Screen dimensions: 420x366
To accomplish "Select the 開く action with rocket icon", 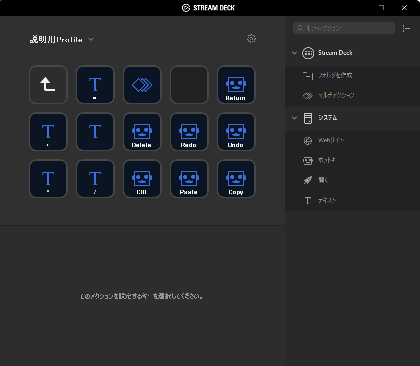I will pyautogui.click(x=353, y=180).
